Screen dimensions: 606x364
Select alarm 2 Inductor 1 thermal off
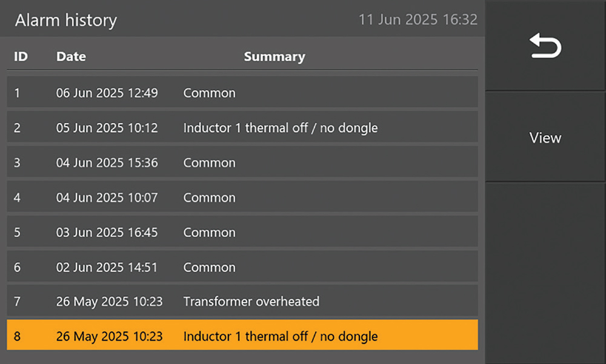(242, 128)
